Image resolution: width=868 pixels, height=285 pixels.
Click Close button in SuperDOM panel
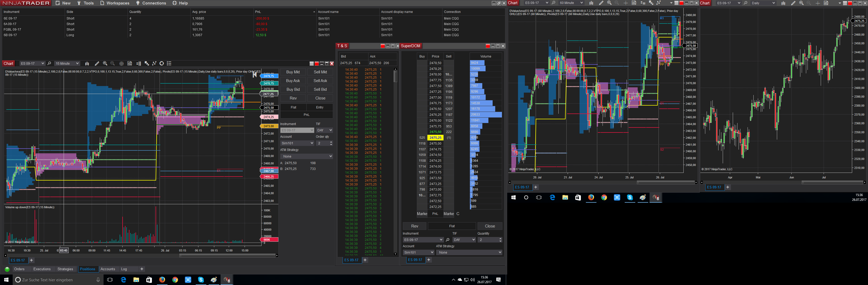point(489,226)
